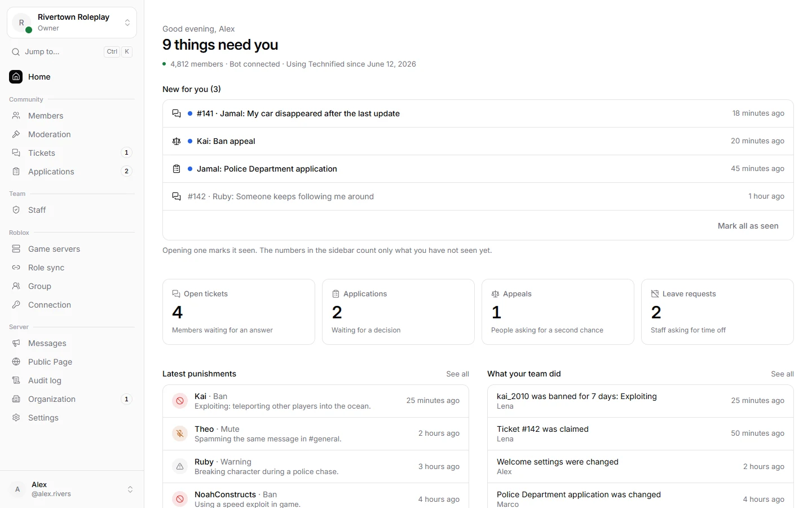The width and height of the screenshot is (812, 508).
Task: Open the Applications summary card showing 2
Action: (x=398, y=312)
